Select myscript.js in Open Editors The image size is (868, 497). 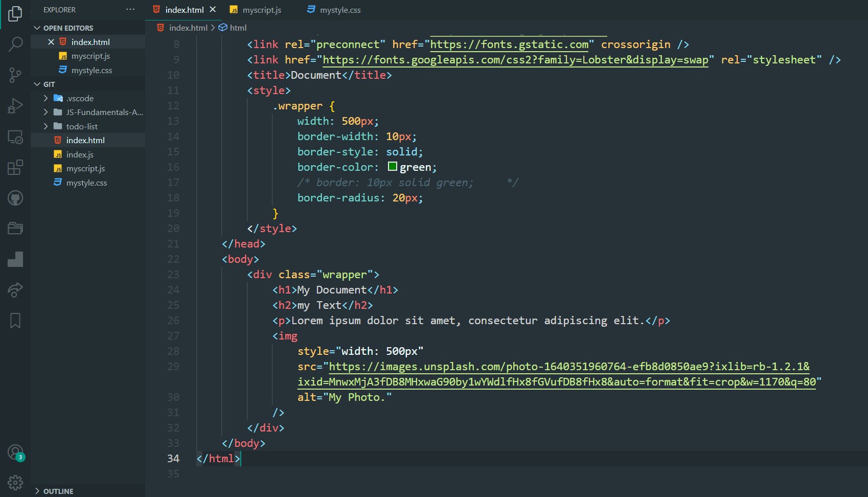coord(90,56)
